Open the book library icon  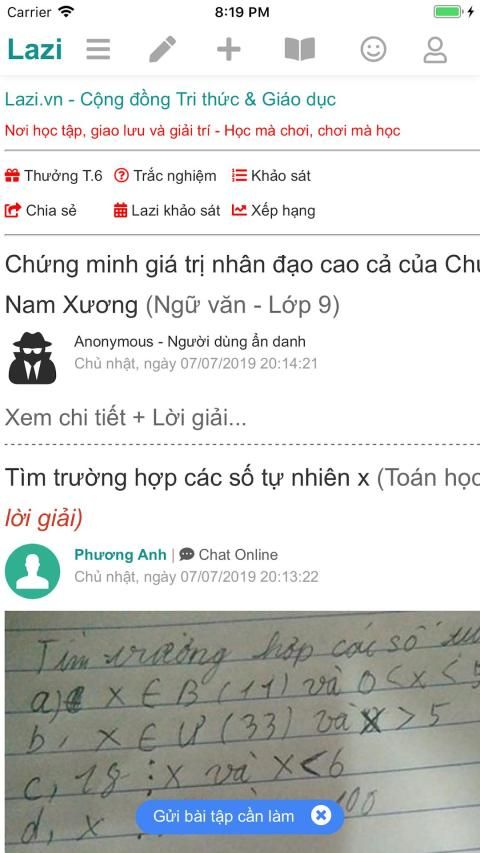tap(300, 50)
